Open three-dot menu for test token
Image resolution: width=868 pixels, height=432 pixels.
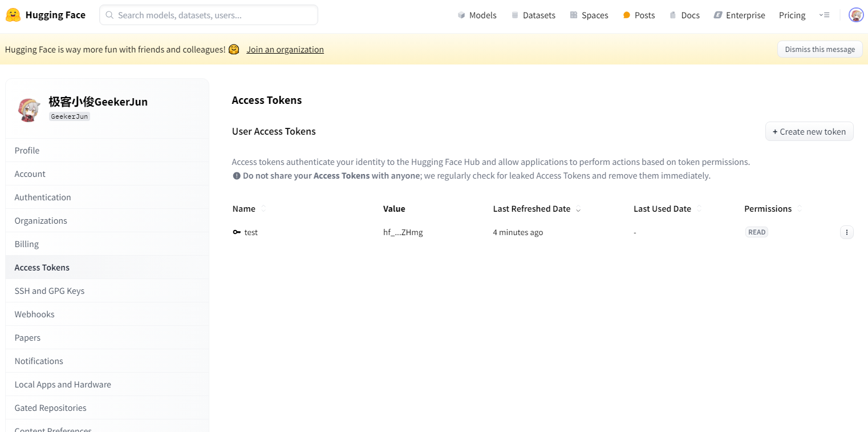tap(846, 232)
